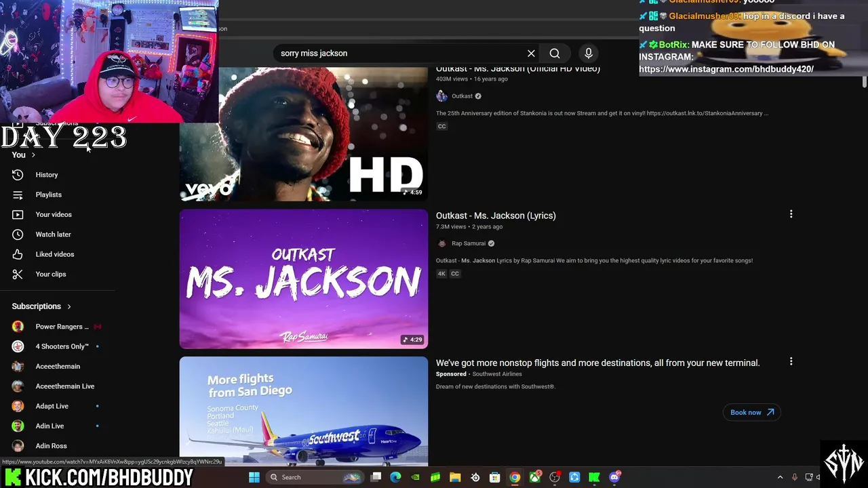Click the magnifier search button

pyautogui.click(x=555, y=54)
